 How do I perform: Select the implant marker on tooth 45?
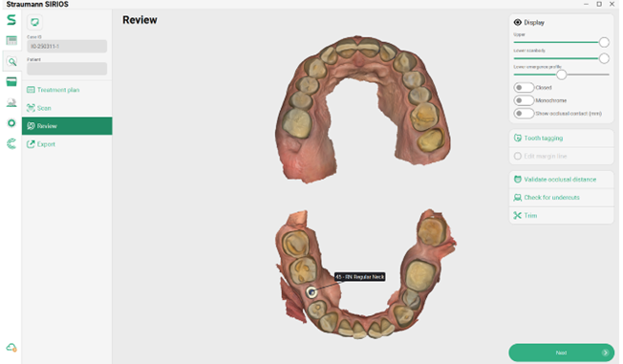coord(311,292)
